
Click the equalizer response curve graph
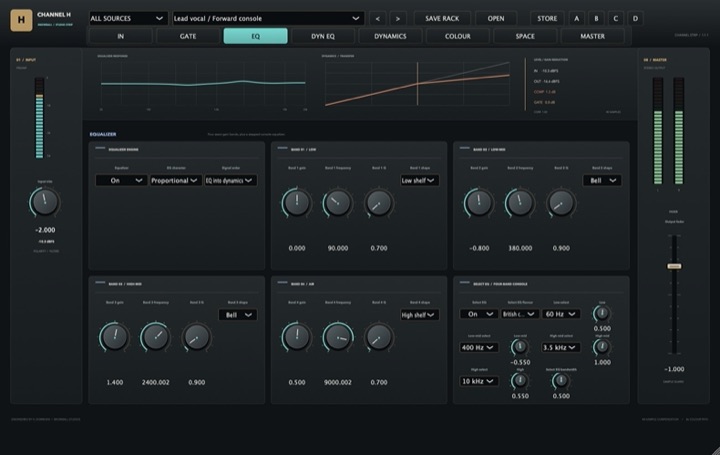tap(202, 85)
